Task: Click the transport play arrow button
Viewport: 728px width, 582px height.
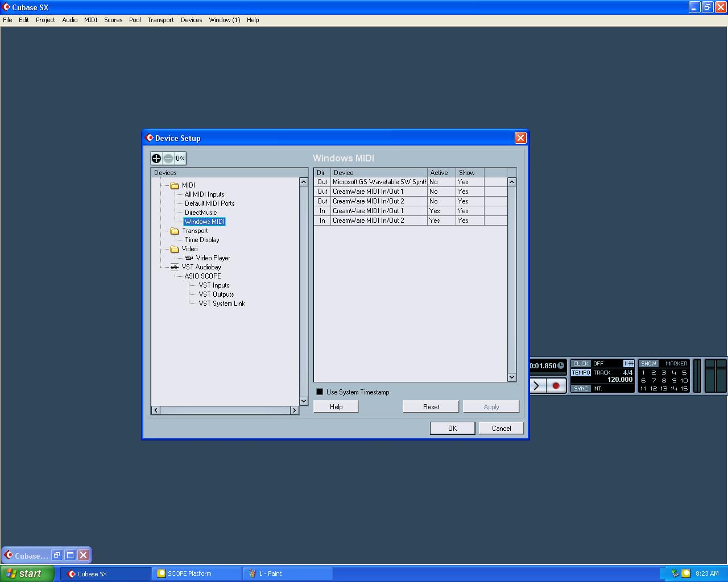Action: click(x=537, y=386)
